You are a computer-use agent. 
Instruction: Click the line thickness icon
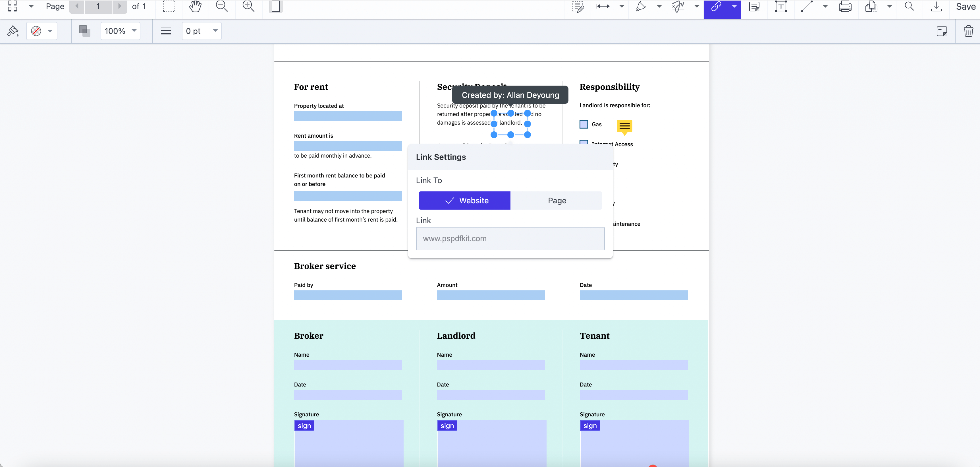166,31
